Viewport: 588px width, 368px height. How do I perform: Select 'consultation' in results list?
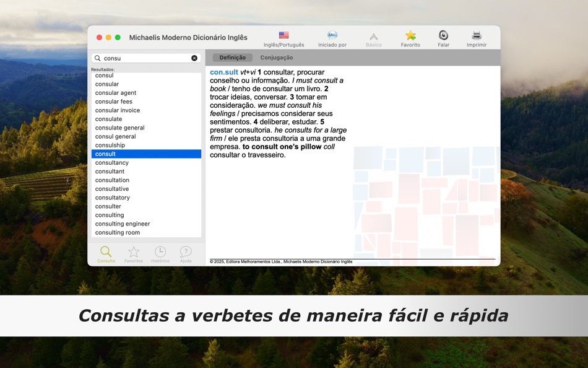[x=146, y=180]
